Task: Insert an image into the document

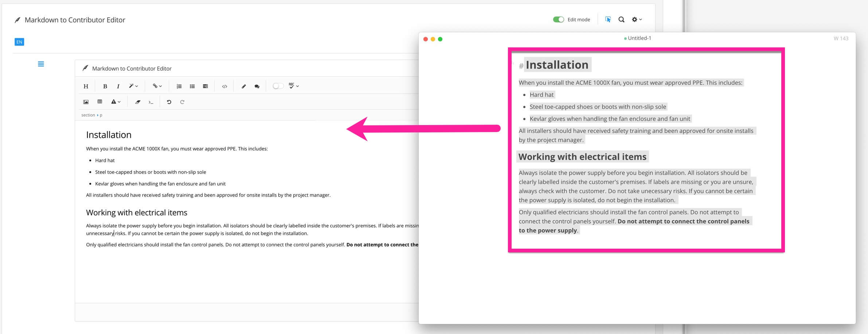Action: click(x=86, y=102)
